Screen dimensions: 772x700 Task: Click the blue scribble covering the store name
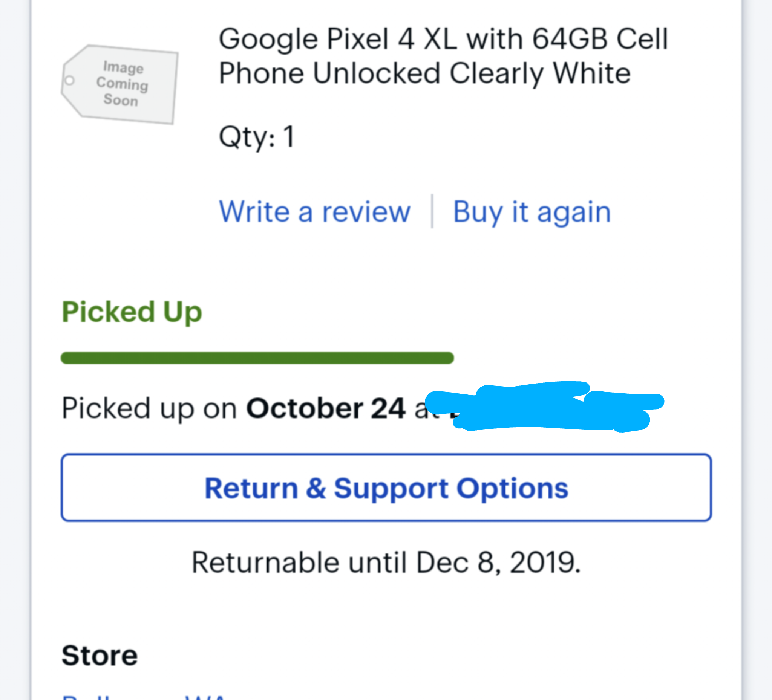[544, 407]
